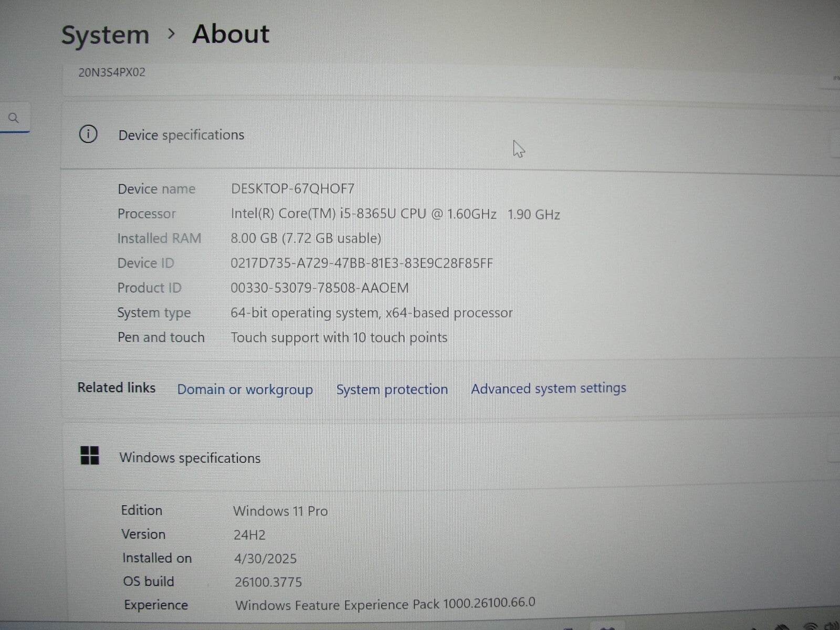Open Advanced system settings
This screenshot has width=840, height=630.
(548, 388)
